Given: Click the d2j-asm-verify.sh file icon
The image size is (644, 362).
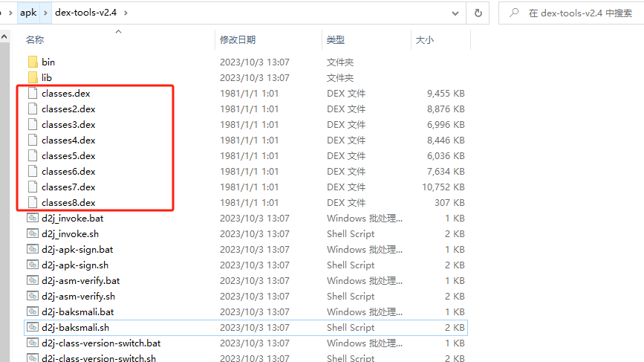Looking at the screenshot, I should click(x=33, y=297).
